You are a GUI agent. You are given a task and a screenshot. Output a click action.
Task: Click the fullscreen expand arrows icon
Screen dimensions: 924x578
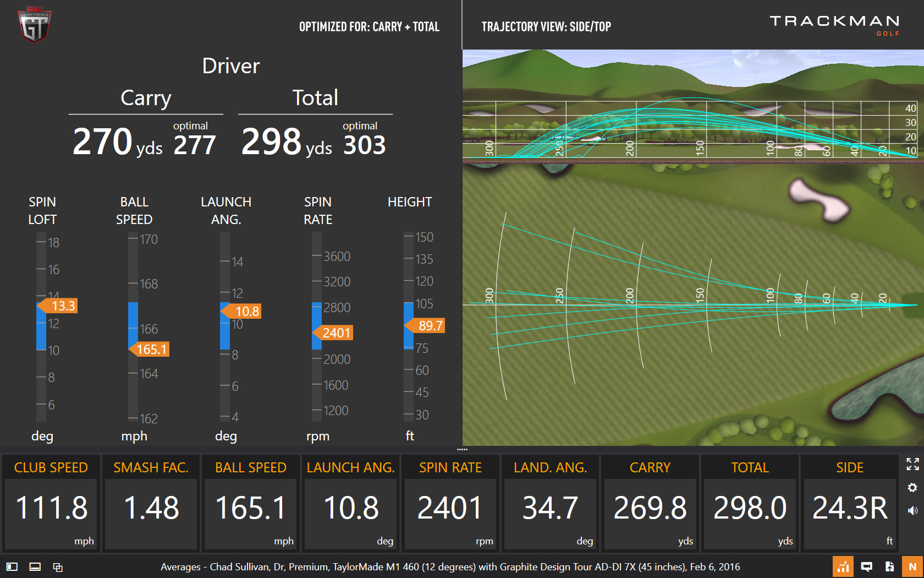tap(912, 464)
